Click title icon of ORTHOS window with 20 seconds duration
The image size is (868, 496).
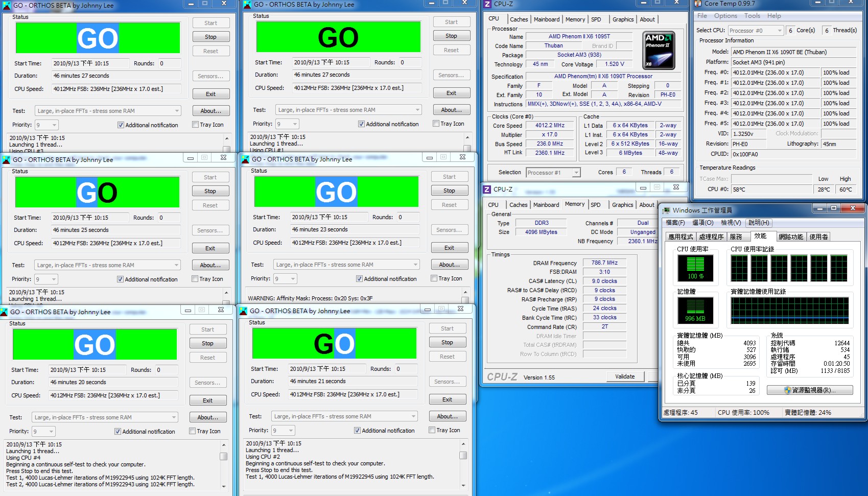(4, 312)
